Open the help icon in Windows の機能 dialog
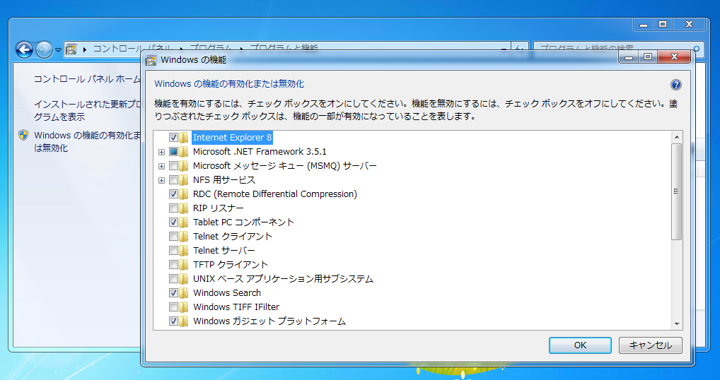720x380 pixels. 675,85
